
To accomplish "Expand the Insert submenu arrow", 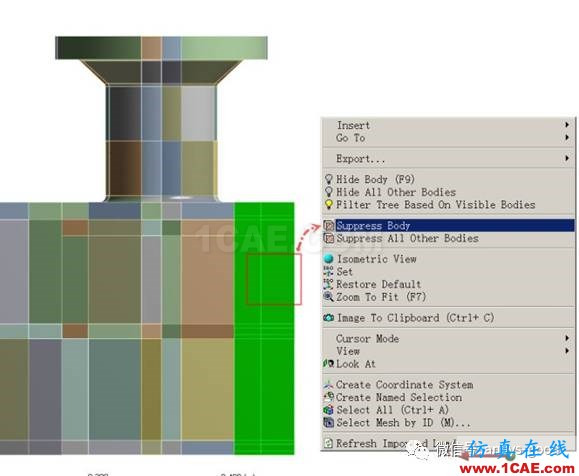I will [x=567, y=125].
